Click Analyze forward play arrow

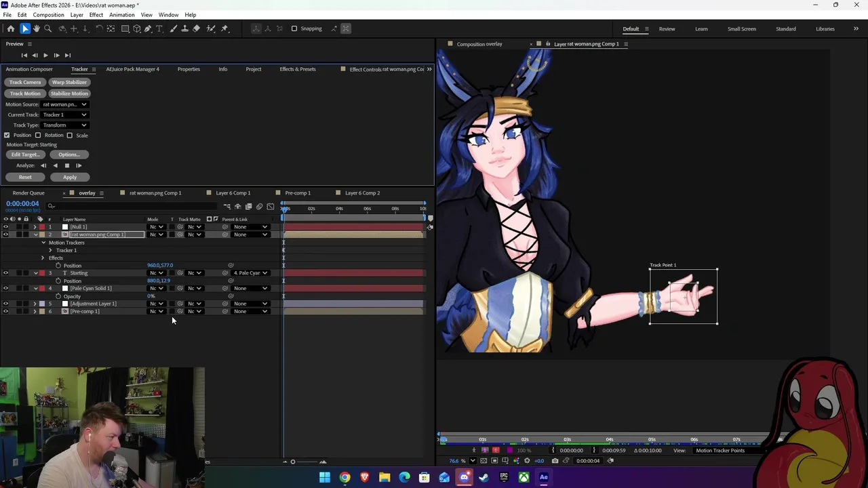(x=79, y=165)
